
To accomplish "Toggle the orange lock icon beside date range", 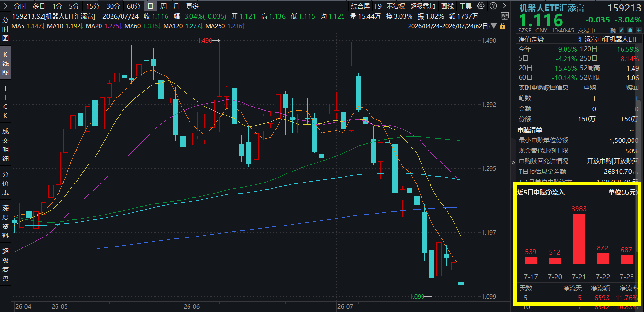I will point(502,26).
